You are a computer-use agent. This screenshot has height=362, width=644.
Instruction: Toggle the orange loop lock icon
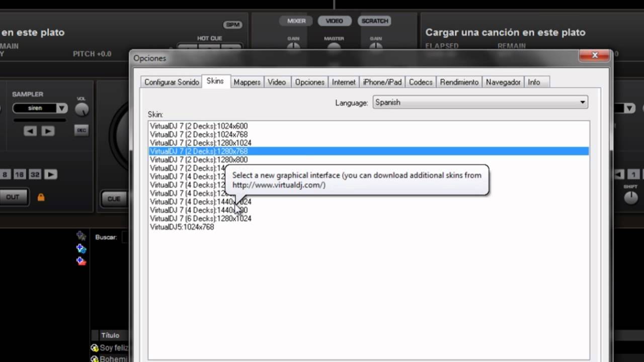[x=41, y=197]
